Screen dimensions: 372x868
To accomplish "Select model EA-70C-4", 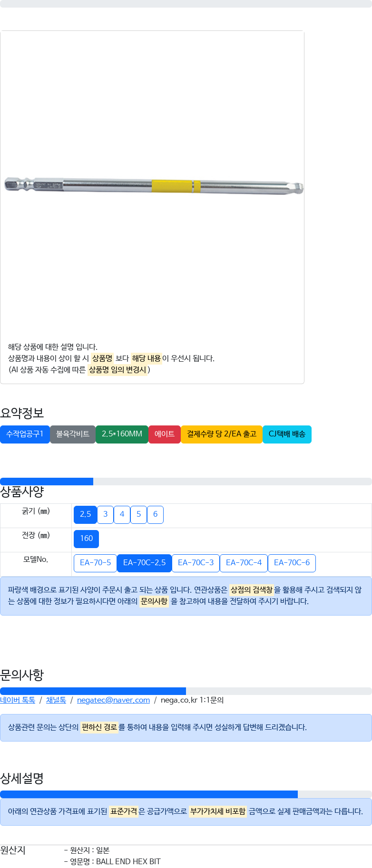I will pos(244,563).
